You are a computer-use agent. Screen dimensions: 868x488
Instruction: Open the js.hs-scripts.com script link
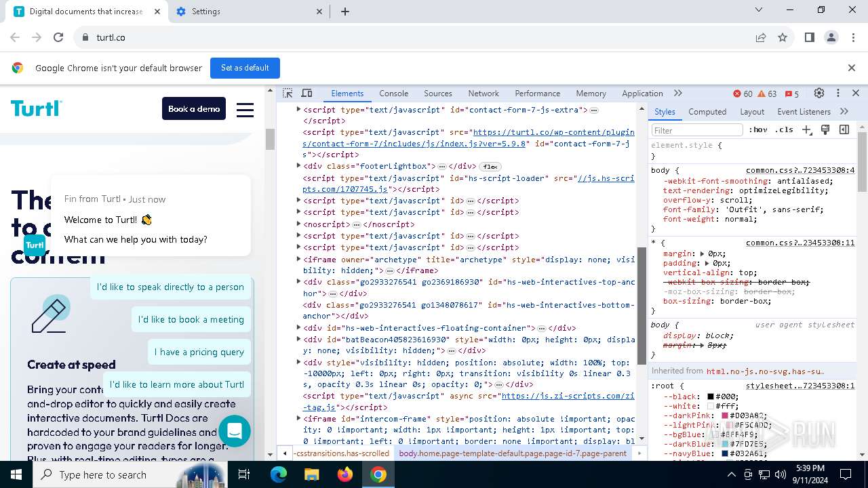[469, 184]
